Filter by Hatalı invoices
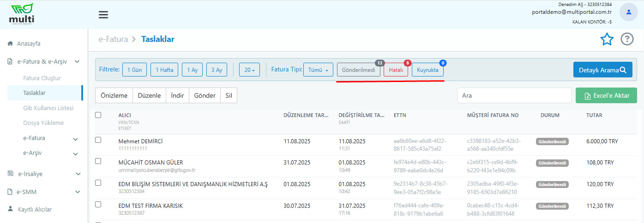This screenshot has width=644, height=223. tap(397, 70)
